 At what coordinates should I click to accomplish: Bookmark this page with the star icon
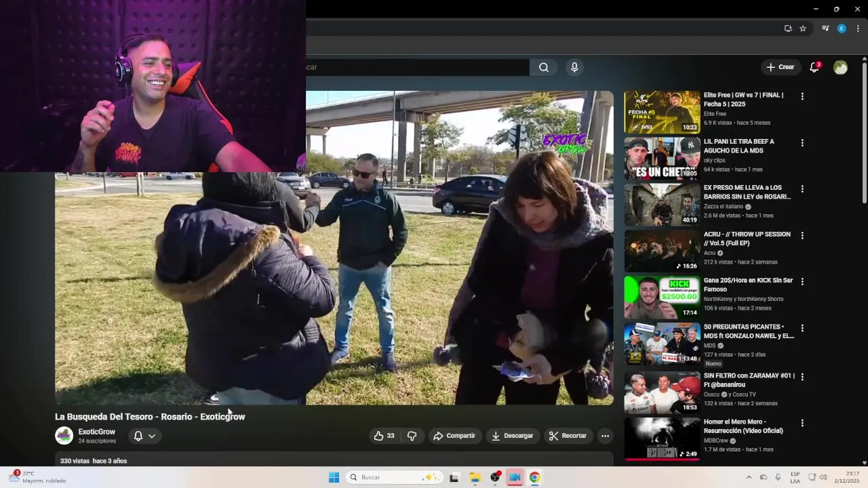803,28
